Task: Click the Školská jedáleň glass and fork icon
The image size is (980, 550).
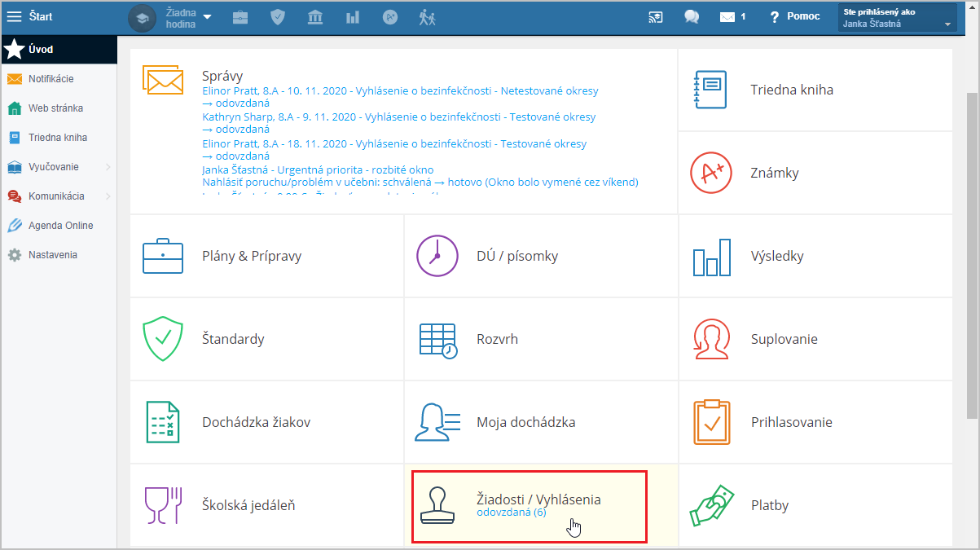Action: coord(163,505)
